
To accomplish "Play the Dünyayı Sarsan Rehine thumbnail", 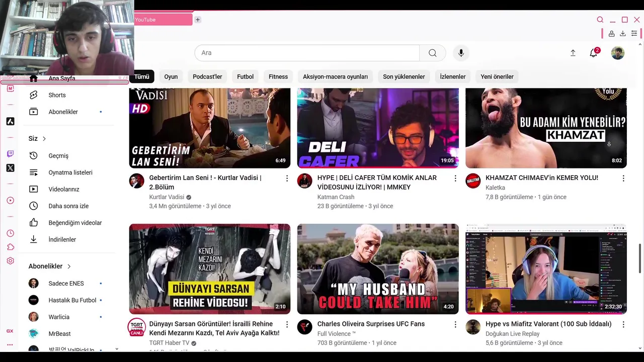I will coord(210,269).
